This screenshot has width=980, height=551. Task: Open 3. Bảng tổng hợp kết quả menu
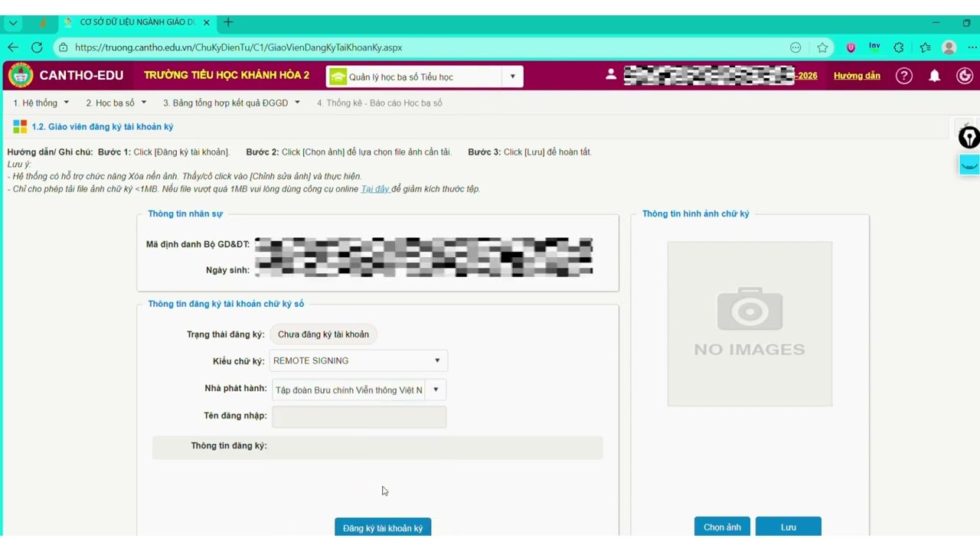coord(231,103)
